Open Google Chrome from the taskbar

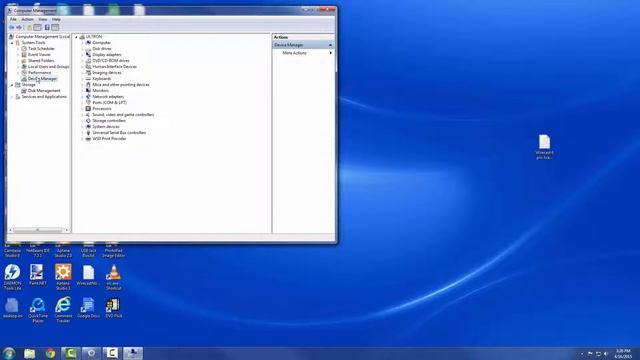50,353
